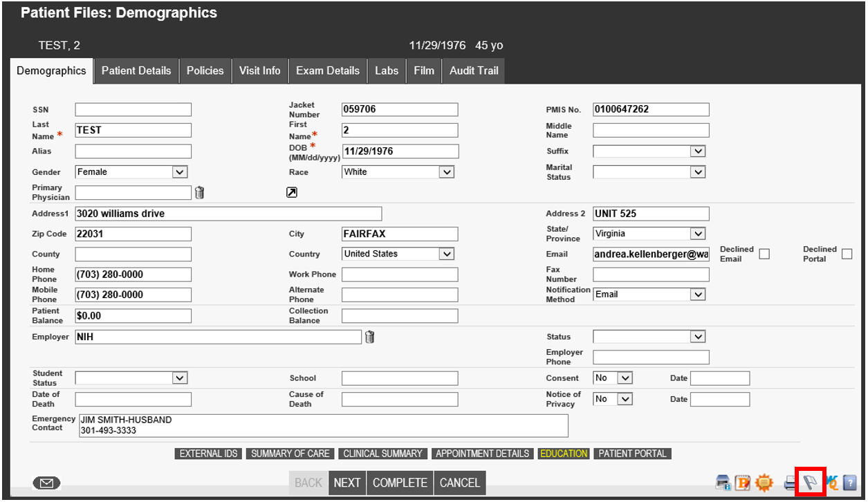The height and width of the screenshot is (502, 868).
Task: Delete Primary Physician with trash icon
Action: [199, 193]
